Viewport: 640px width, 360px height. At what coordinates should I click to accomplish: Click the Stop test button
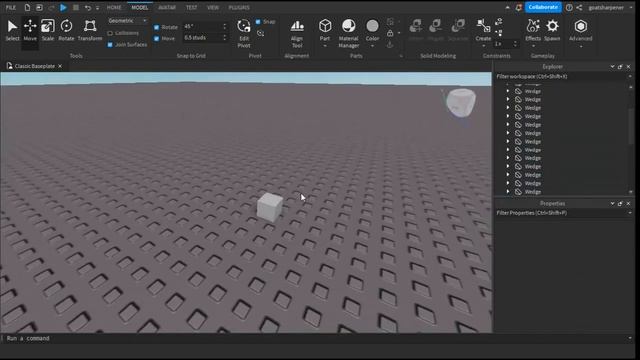[76, 7]
